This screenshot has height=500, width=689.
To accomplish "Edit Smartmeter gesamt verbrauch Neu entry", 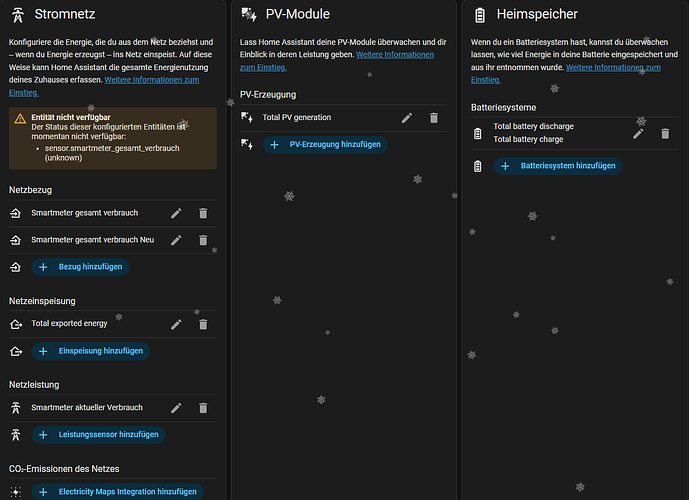I will [x=176, y=240].
